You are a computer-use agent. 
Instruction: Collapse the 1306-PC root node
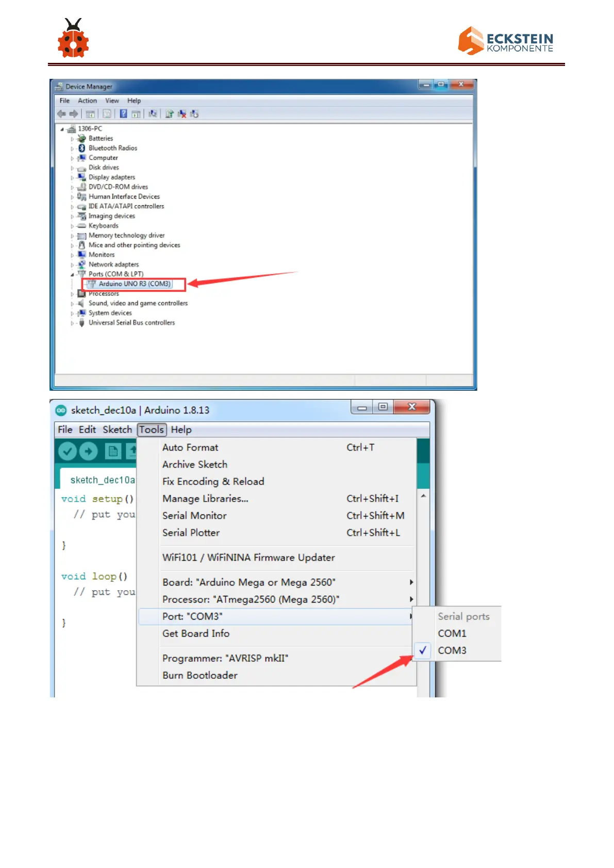[x=62, y=129]
